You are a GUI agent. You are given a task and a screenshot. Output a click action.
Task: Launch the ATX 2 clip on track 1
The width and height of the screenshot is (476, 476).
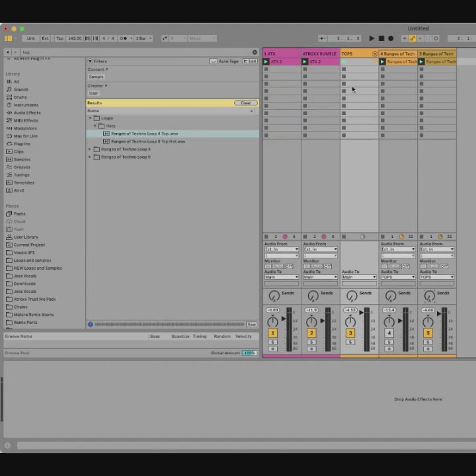[266, 61]
